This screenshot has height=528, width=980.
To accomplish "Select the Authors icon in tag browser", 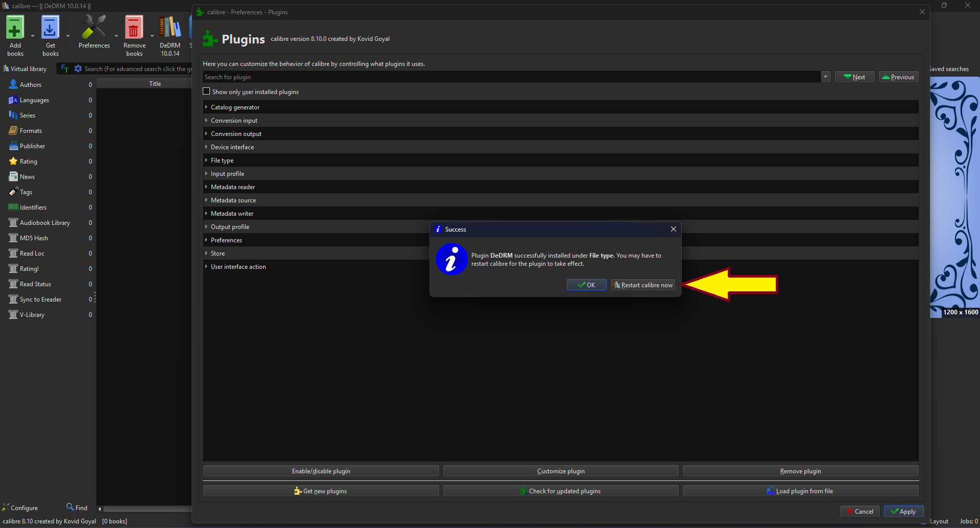I will [x=13, y=84].
